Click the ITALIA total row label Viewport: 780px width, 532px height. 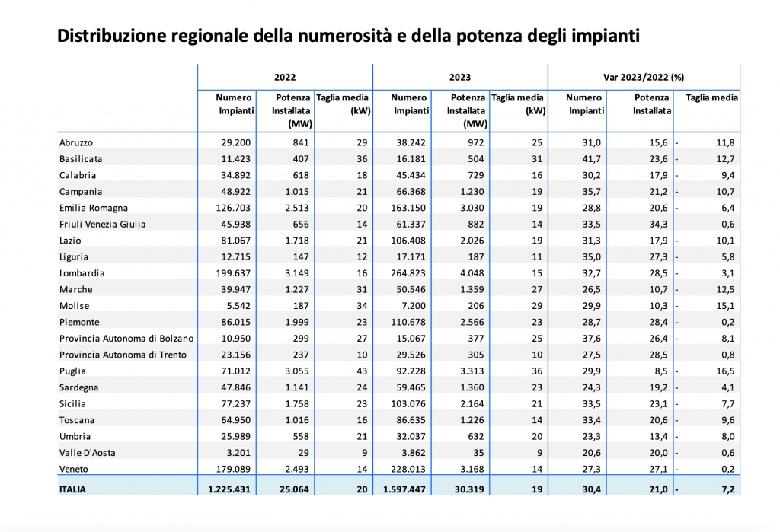coord(72,490)
